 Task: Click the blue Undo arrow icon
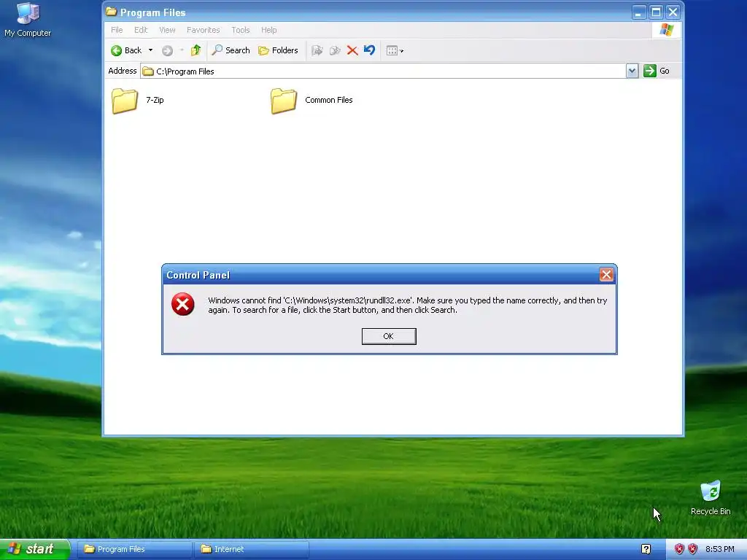pyautogui.click(x=369, y=50)
